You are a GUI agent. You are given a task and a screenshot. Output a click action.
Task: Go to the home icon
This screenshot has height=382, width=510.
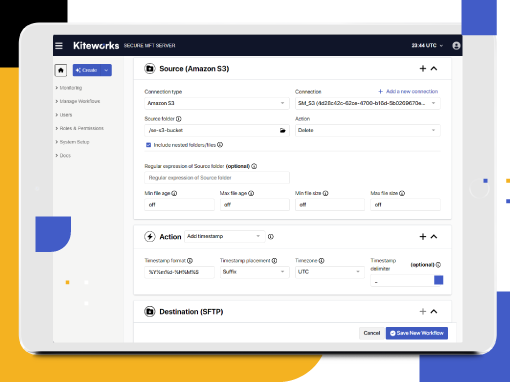tap(61, 70)
